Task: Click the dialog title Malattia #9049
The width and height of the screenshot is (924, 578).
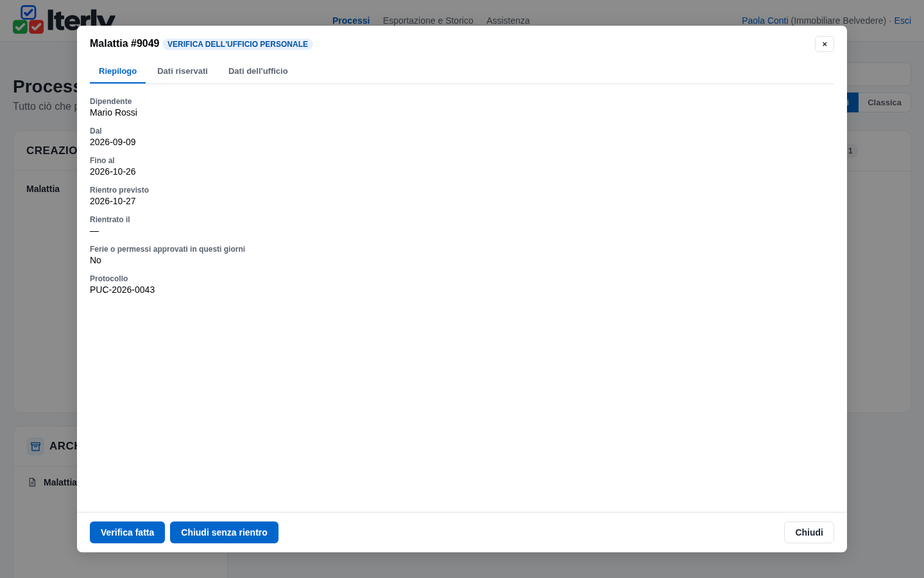Action: click(124, 44)
